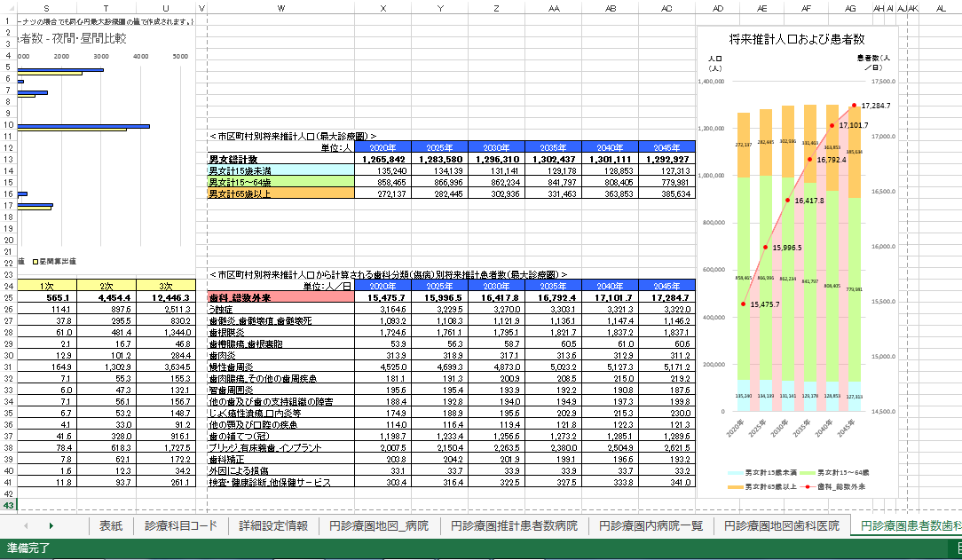This screenshot has width=962, height=560.
Task: Select the 1次 header cell
Action: [47, 286]
